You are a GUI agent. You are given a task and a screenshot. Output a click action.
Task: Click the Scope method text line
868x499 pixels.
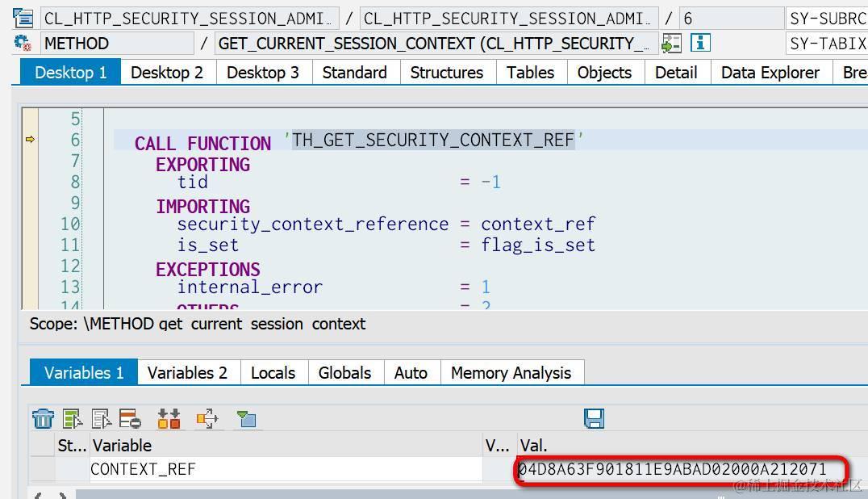click(x=198, y=324)
